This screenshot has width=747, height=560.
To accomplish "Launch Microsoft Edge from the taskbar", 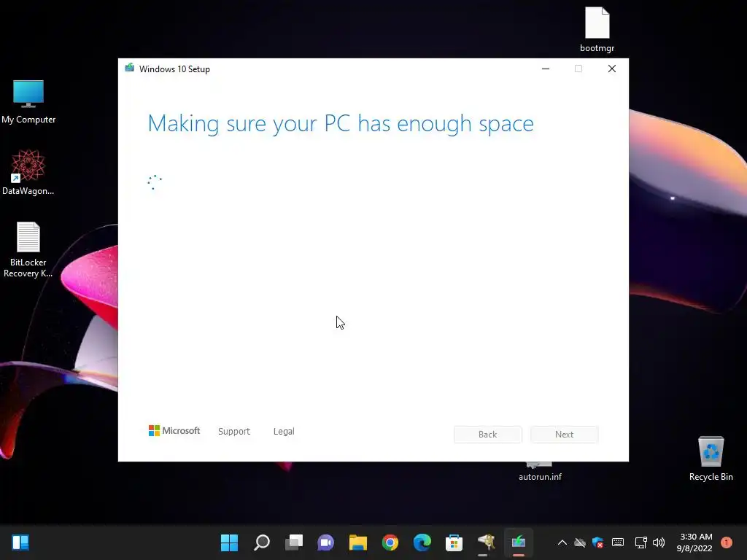I will pyautogui.click(x=422, y=542).
